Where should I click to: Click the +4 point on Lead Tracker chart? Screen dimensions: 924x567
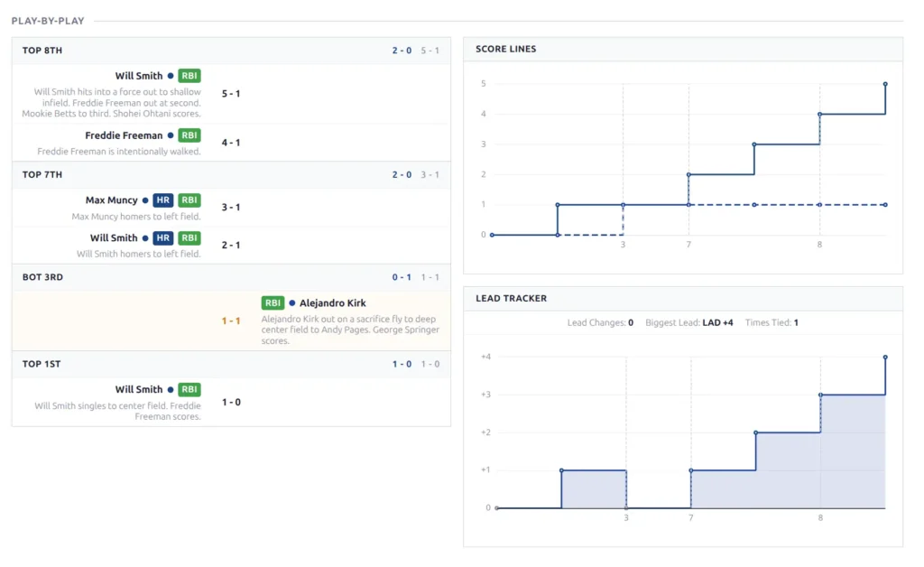click(x=885, y=358)
